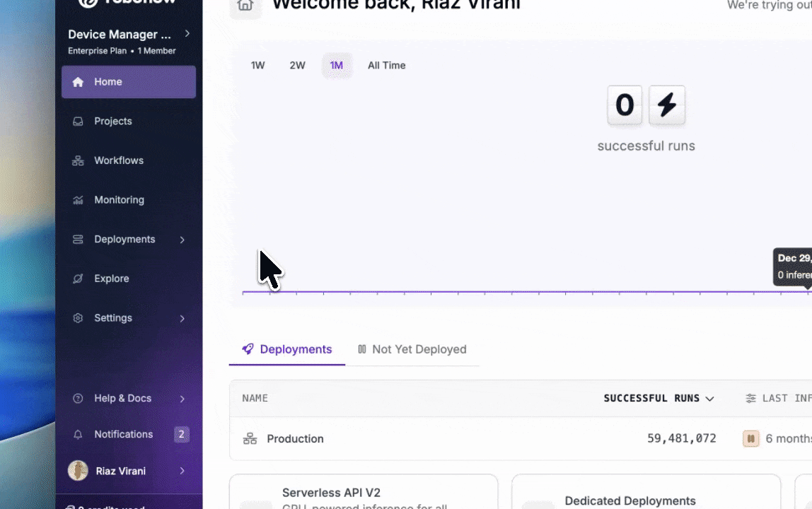The height and width of the screenshot is (509, 812).
Task: Click the Dec 29 chart data point
Action: [x=808, y=291]
